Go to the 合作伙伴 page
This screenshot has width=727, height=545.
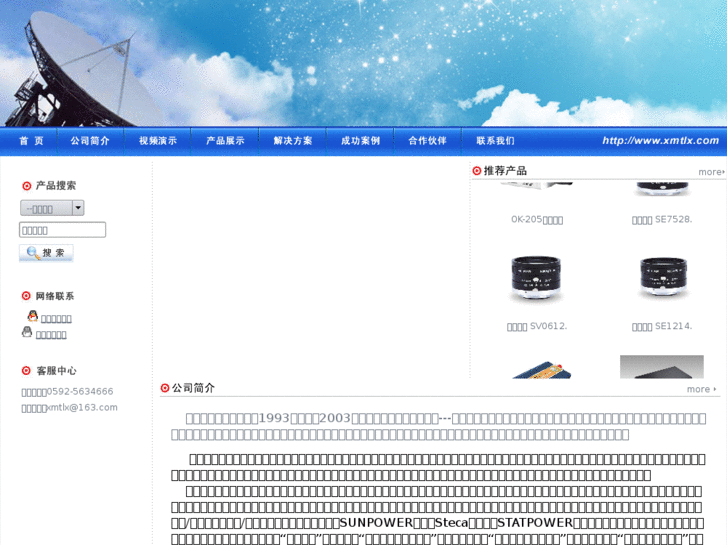[427, 141]
